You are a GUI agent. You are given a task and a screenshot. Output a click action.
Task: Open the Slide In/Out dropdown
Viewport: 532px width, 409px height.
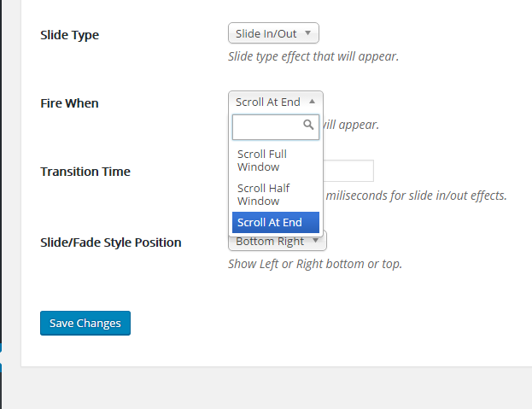point(272,34)
